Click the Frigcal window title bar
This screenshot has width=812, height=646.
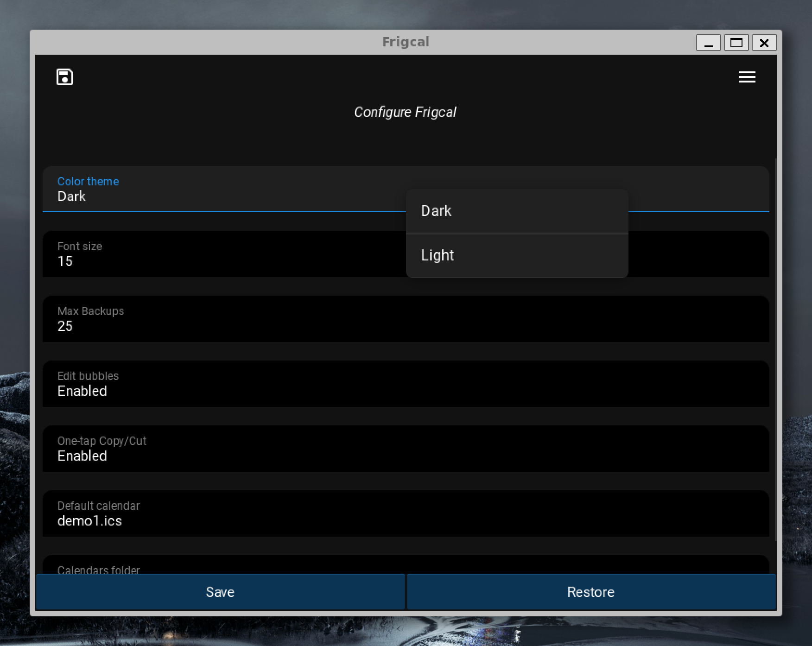coord(406,42)
